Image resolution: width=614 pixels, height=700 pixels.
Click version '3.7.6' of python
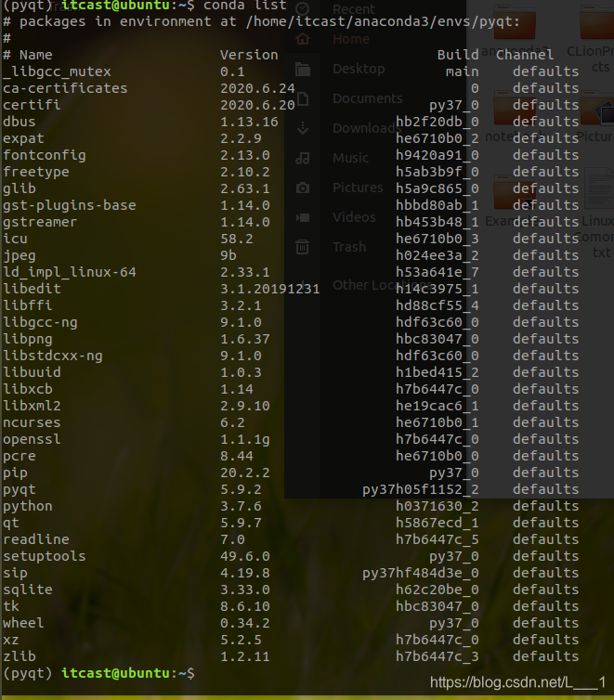[x=241, y=506]
